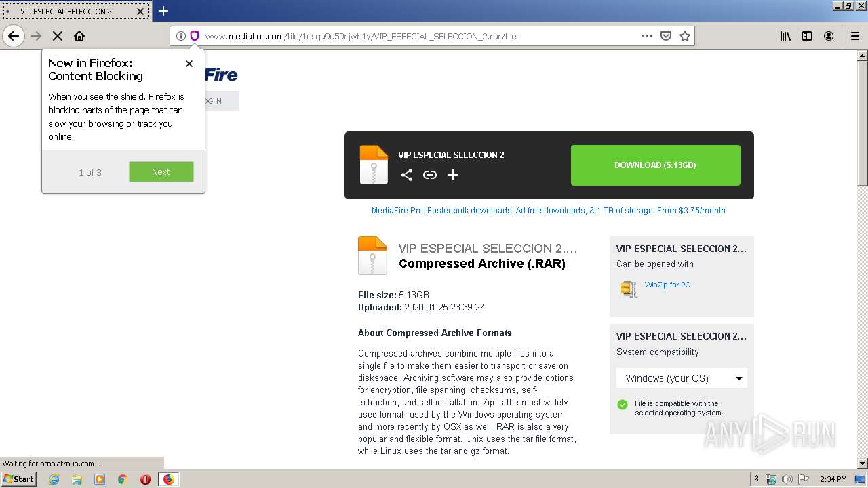Click the green DOWNLOAD (5.13GB) button
This screenshot has height=488, width=868.
click(655, 165)
